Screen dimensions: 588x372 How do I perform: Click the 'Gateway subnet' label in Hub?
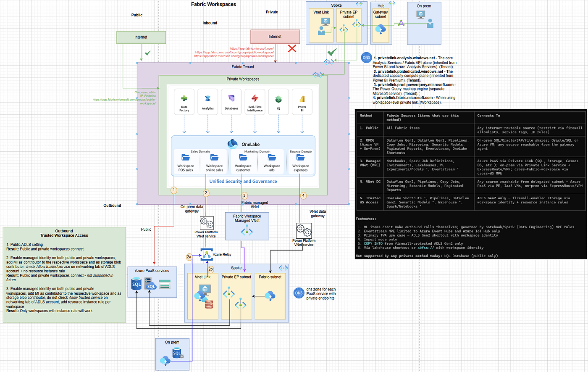(381, 14)
